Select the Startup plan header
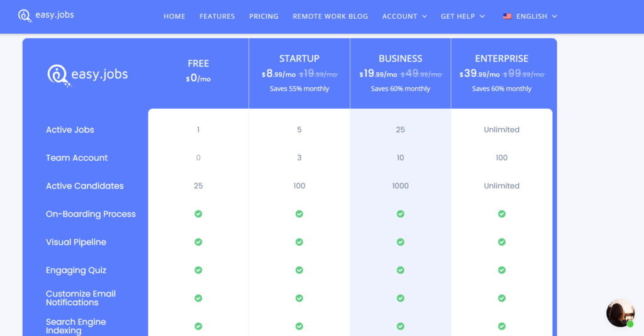 pos(299,58)
